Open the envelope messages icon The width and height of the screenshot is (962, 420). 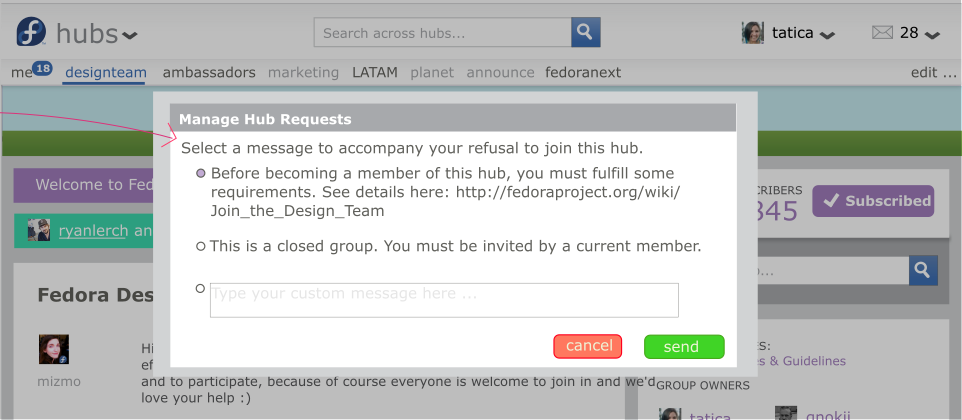coord(882,32)
